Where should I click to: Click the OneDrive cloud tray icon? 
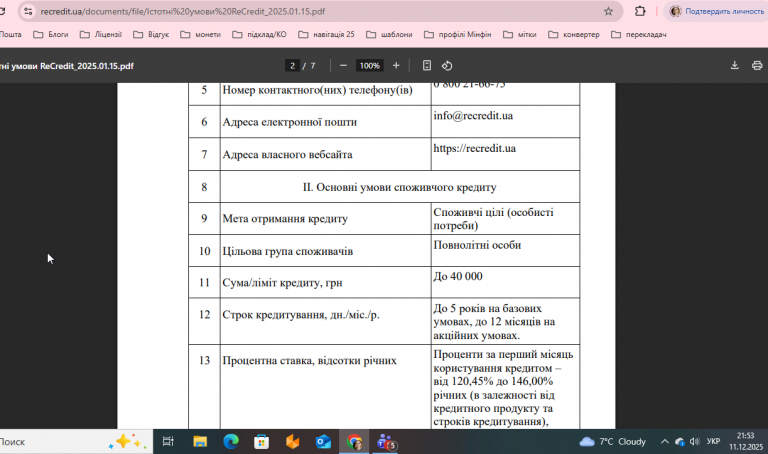[x=680, y=442]
